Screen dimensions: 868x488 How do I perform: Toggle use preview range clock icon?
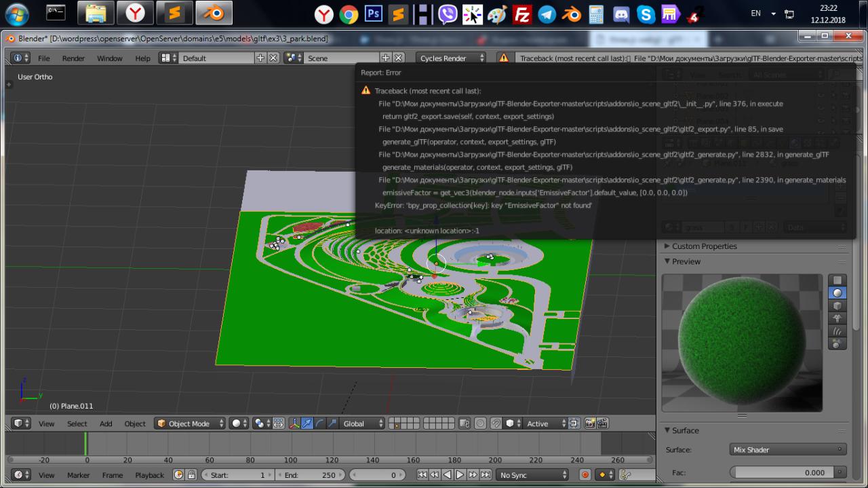point(179,475)
